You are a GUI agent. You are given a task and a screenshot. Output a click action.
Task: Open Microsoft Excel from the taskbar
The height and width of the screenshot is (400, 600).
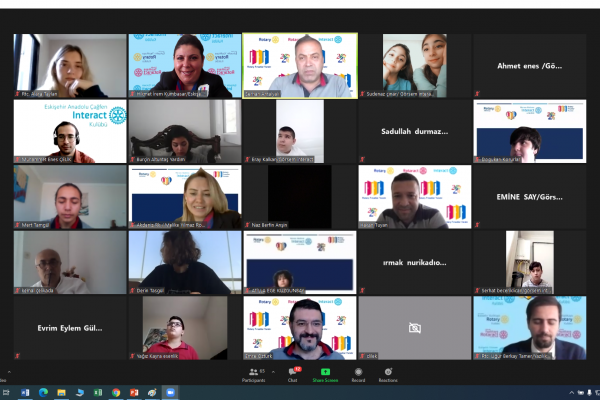coord(98,392)
